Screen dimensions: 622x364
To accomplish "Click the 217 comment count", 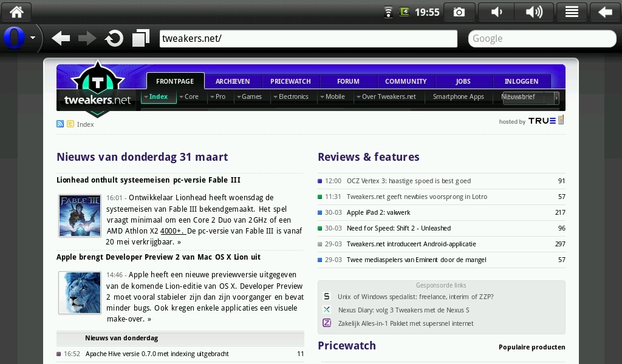I will click(x=560, y=213).
